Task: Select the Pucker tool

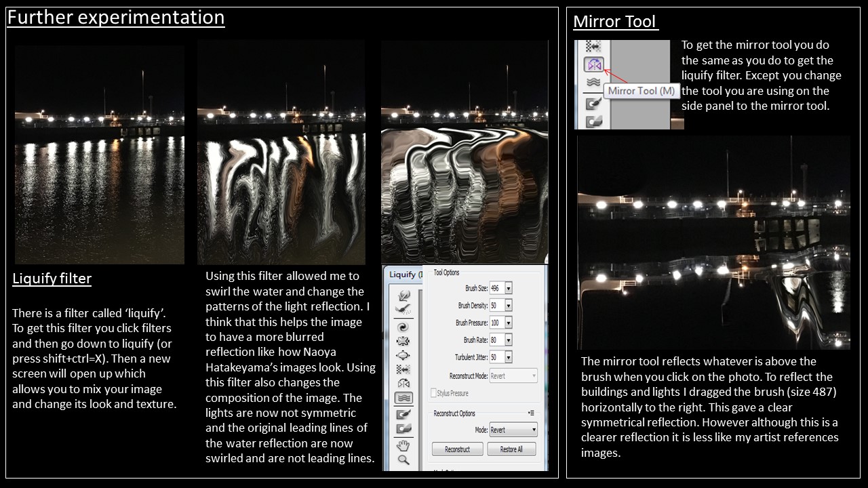Action: [x=403, y=342]
